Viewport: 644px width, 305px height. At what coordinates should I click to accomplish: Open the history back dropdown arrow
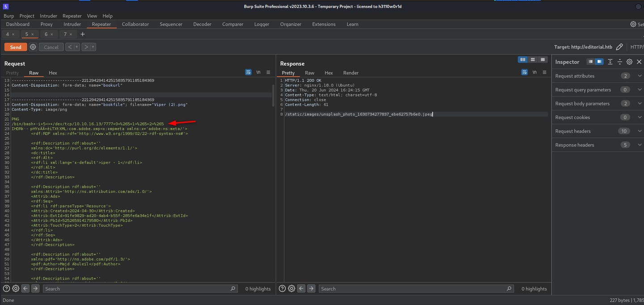coord(77,47)
